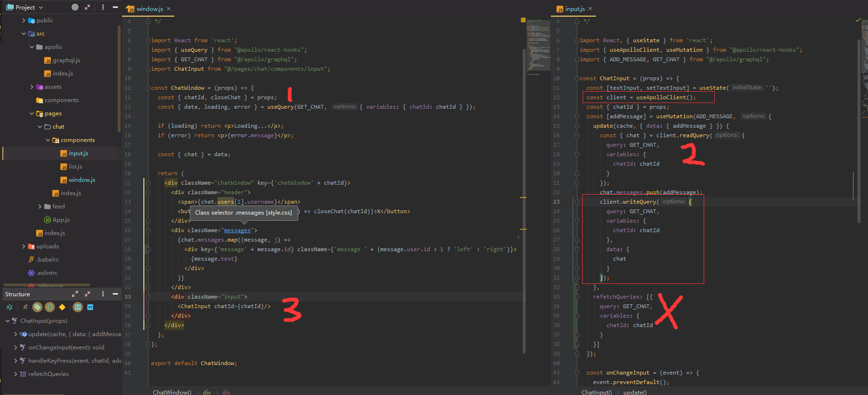
Task: Collapse the pages folder
Action: [32, 113]
